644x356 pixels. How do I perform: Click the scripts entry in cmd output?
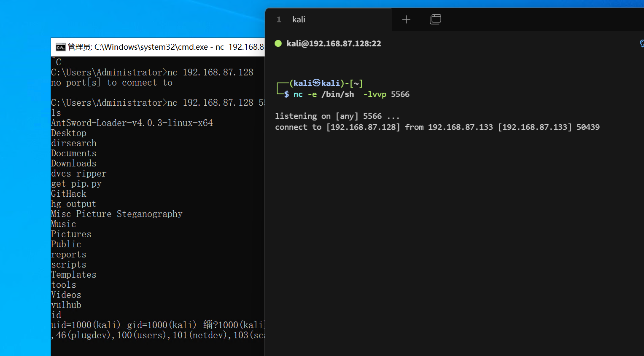pyautogui.click(x=69, y=265)
